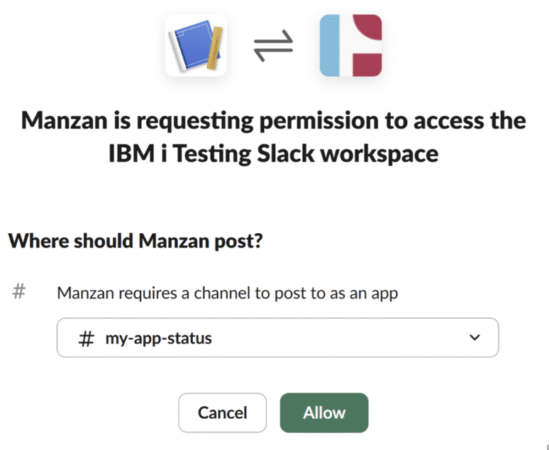
Task: Click the 'Manzan is requesting permission' heading line
Action: coord(273,121)
